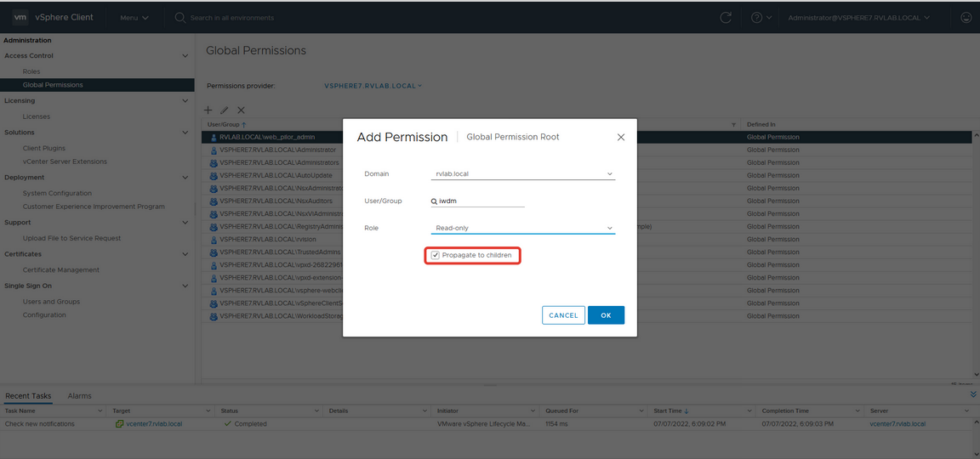Collapse the Access Control section
980x459 pixels.
pyautogui.click(x=185, y=55)
